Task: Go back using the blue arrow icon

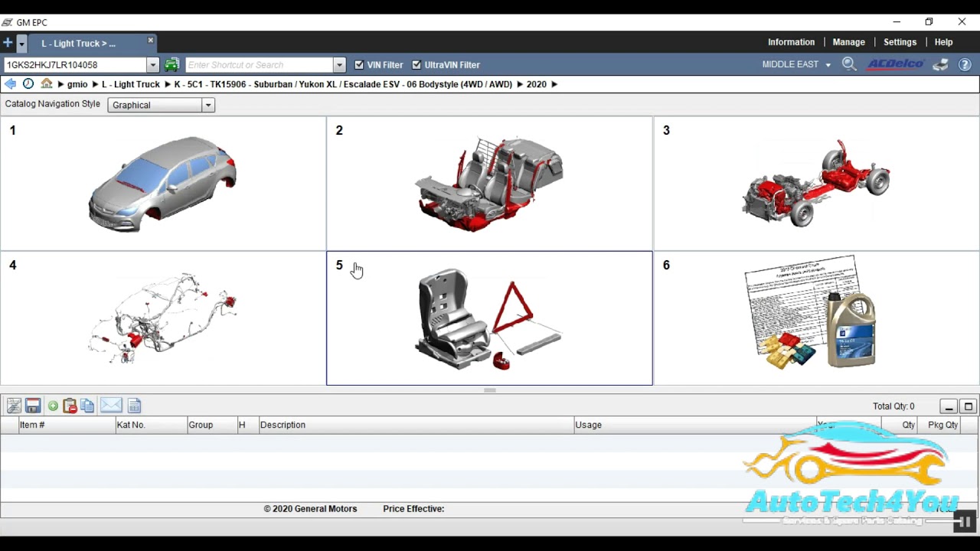Action: 10,84
